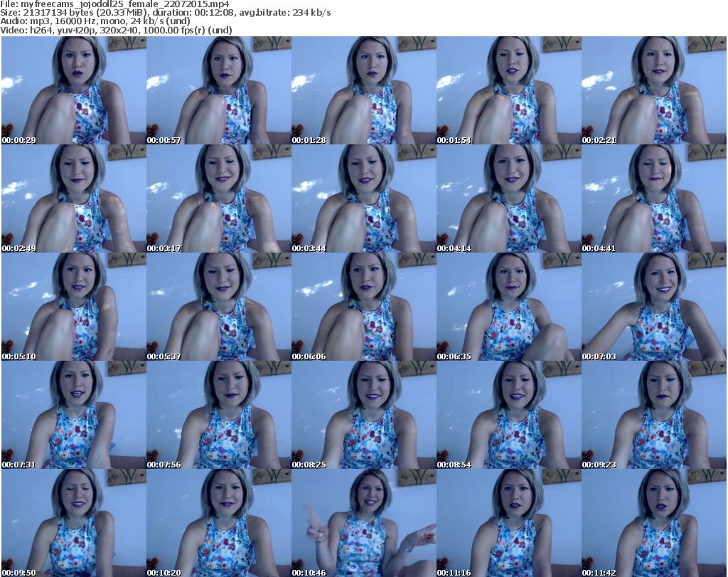Select the thumbnail stamped 00:02:21

coord(654,90)
